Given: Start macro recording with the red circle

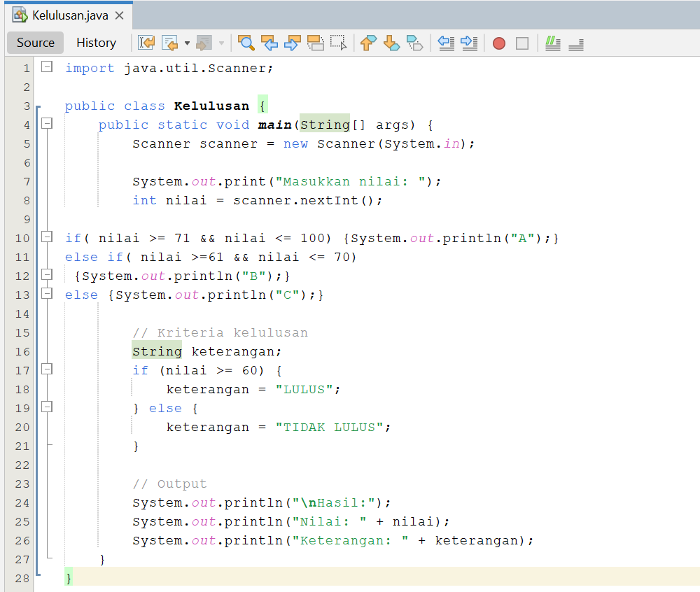Looking at the screenshot, I should pos(499,43).
